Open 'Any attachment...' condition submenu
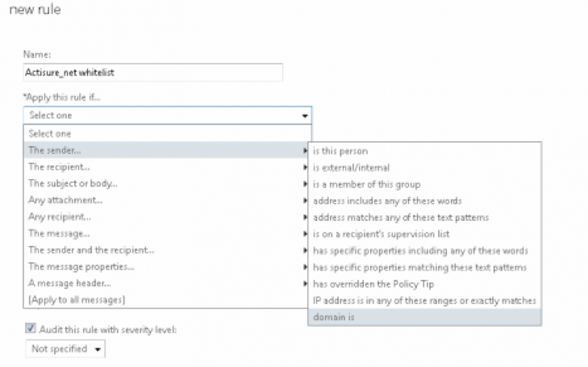The width and height of the screenshot is (588, 367). (165, 200)
